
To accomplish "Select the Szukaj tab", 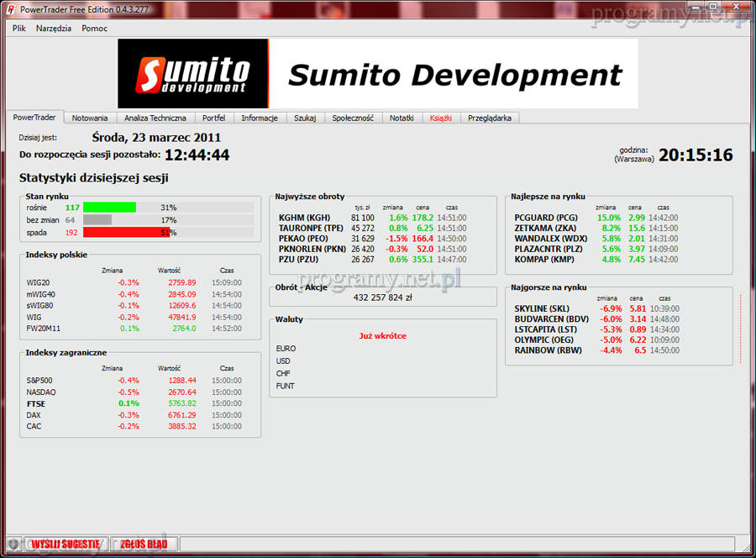I will pos(305,118).
